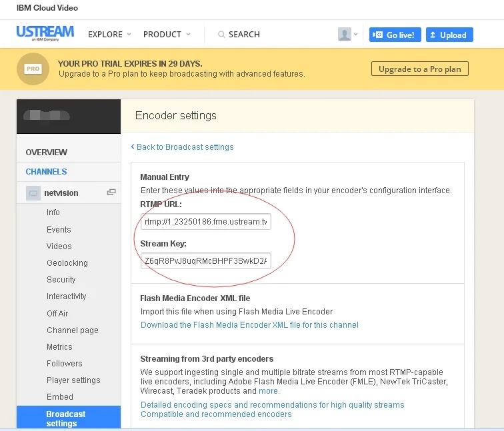This screenshot has width=504, height=431.
Task: Click the netvision channel thumbnail icon
Action: (33, 193)
